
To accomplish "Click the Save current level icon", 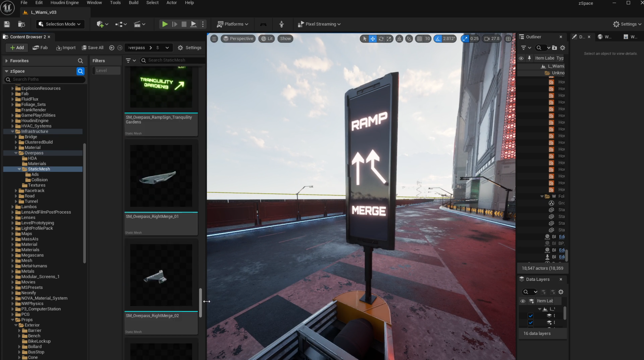I will (7, 24).
